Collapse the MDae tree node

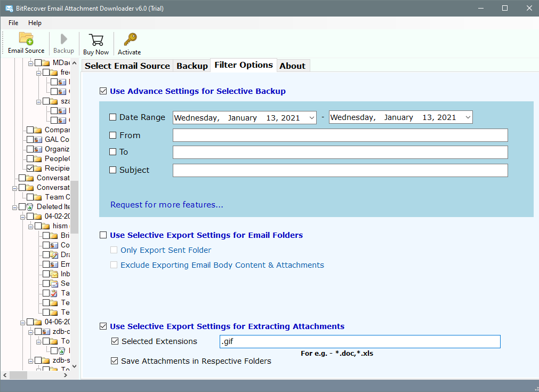pos(30,63)
